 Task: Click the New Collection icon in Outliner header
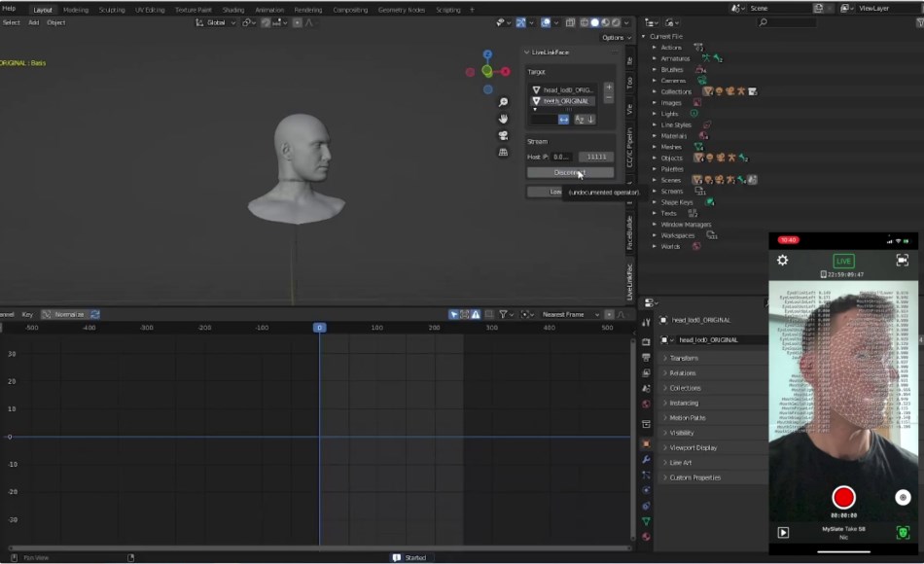(669, 22)
